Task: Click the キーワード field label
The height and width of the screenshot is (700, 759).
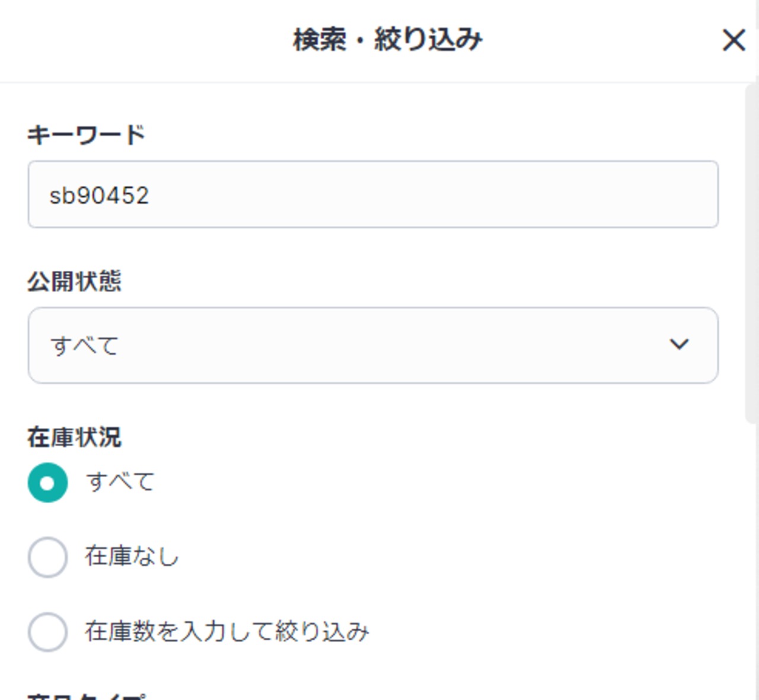Action: (86, 135)
